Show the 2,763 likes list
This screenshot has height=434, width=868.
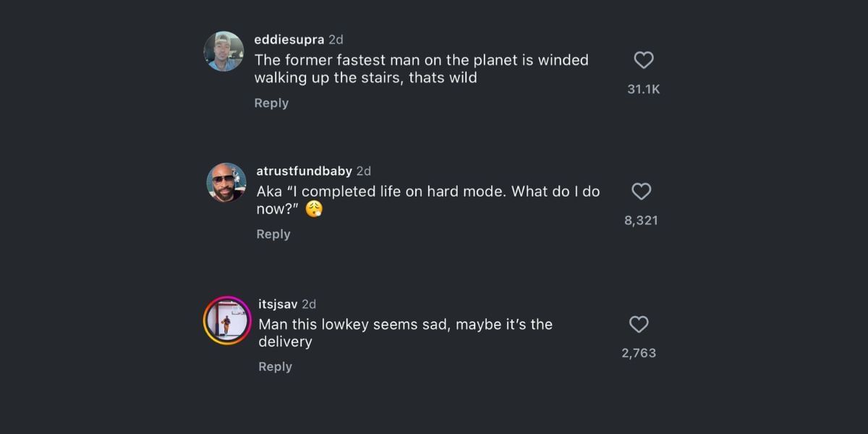tap(639, 353)
